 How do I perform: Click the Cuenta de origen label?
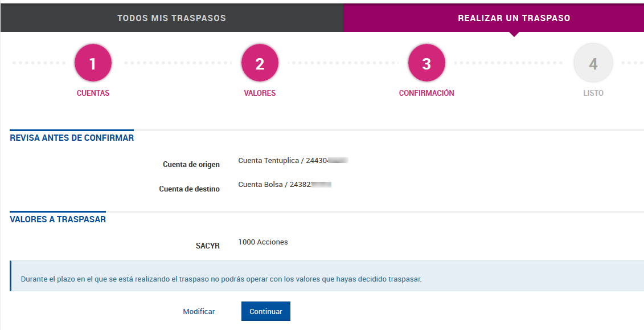(191, 164)
